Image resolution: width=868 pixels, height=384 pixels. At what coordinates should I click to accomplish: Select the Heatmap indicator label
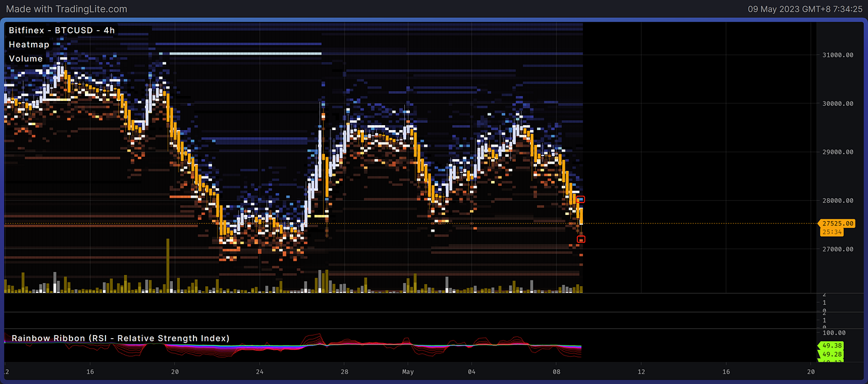coord(29,45)
